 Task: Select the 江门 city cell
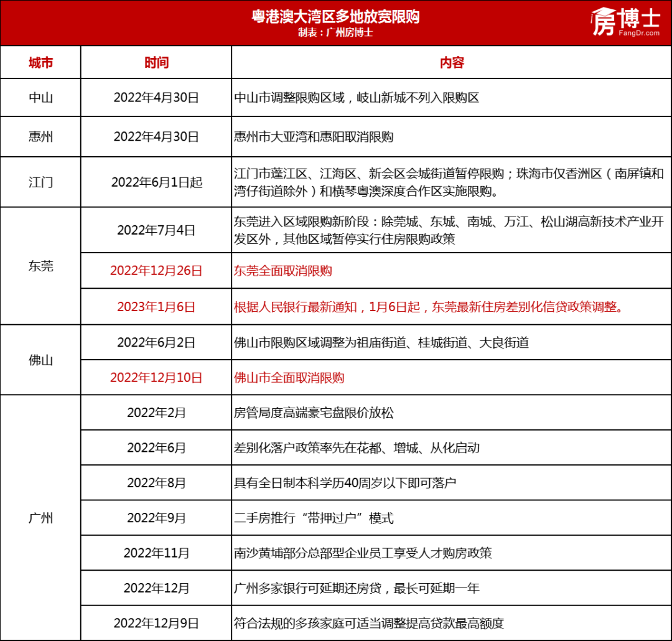click(x=41, y=182)
